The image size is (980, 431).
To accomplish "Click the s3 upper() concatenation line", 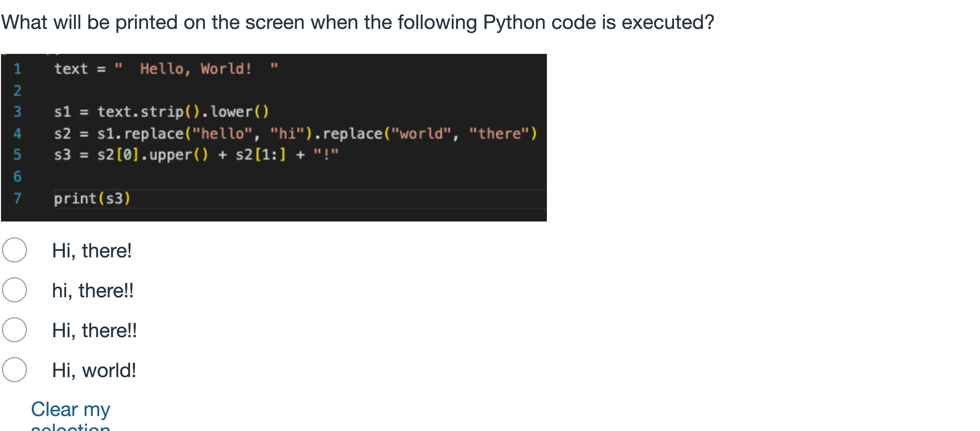I will coord(196,155).
